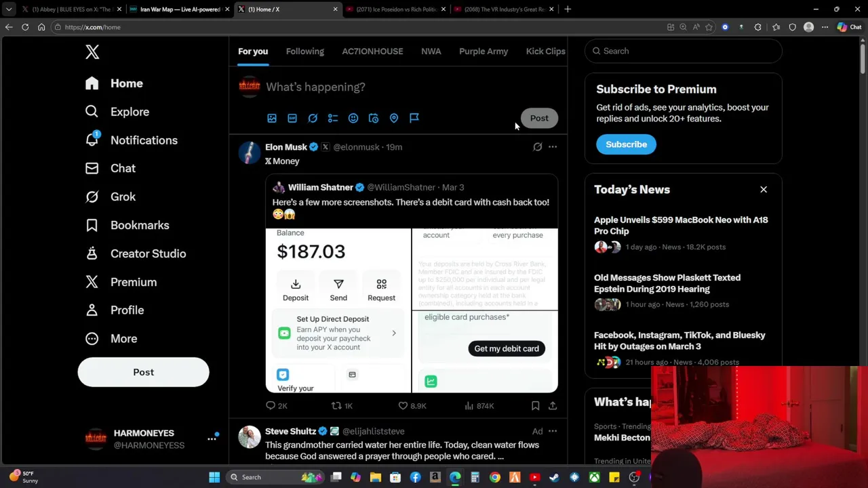868x488 pixels.
Task: Open the More menu in sidebar
Action: tap(111, 338)
